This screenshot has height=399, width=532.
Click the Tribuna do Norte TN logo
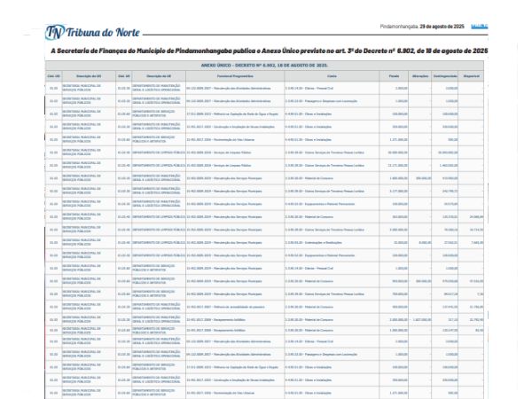(x=92, y=33)
